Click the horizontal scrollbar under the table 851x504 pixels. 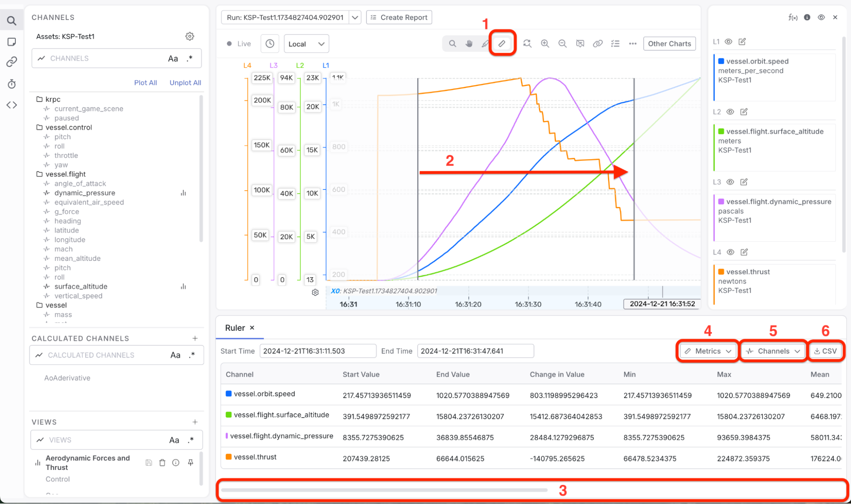coord(384,490)
